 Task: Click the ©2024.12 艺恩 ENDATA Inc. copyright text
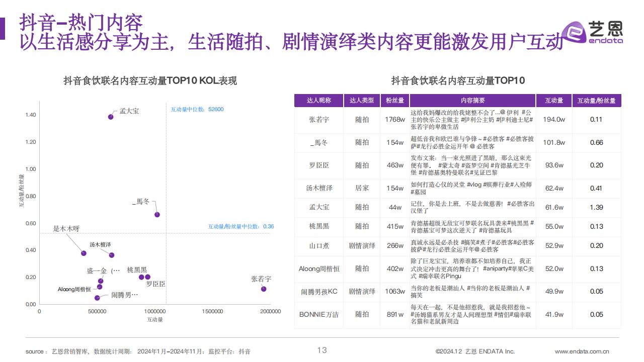[475, 351]
